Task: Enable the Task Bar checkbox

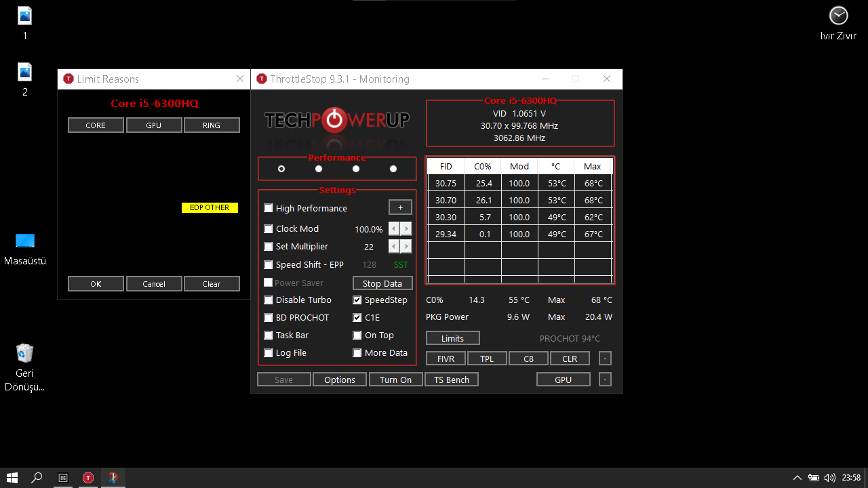Action: tap(269, 335)
